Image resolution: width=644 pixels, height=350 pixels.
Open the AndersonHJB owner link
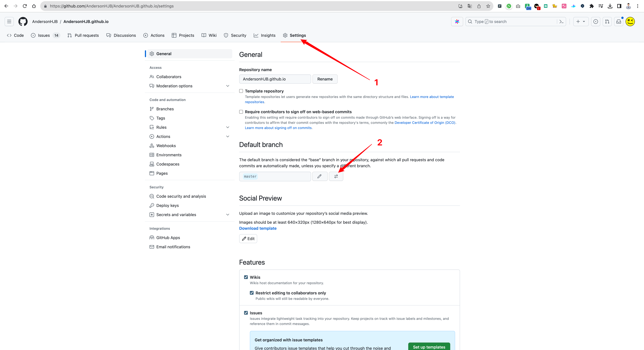(x=45, y=22)
